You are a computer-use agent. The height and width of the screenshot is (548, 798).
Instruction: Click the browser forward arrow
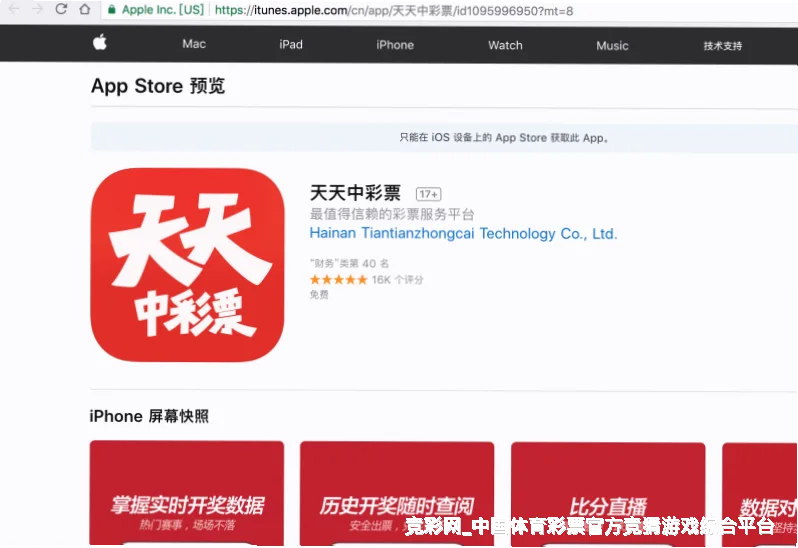coord(37,9)
